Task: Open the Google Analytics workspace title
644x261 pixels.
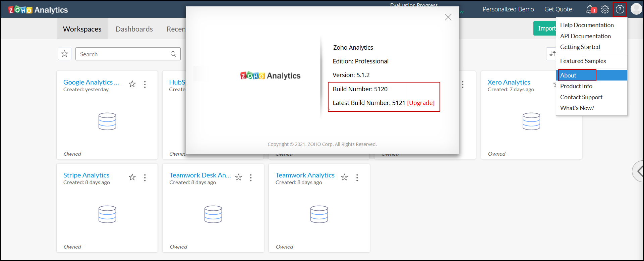Action: click(x=91, y=82)
